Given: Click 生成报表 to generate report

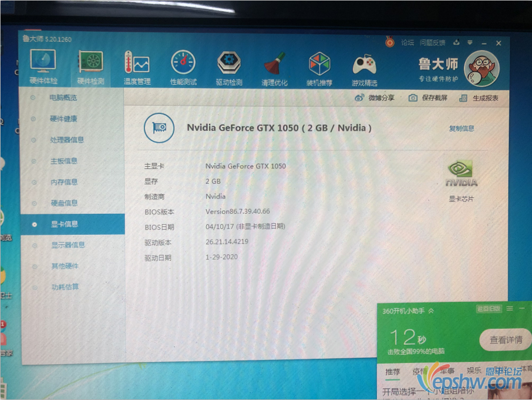Looking at the screenshot, I should pyautogui.click(x=479, y=98).
